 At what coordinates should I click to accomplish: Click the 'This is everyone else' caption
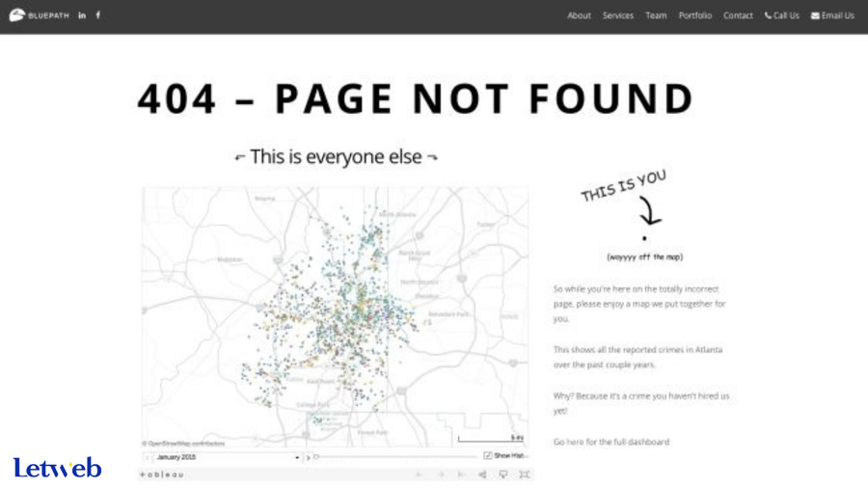[336, 156]
